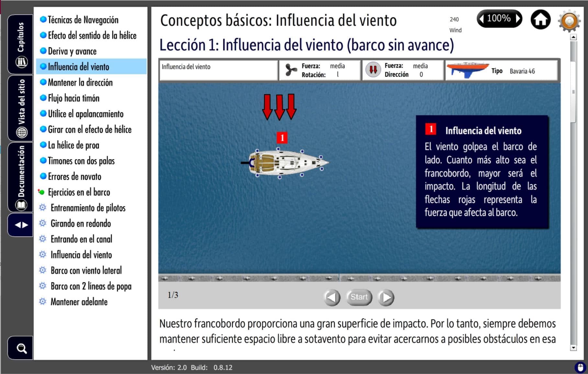Go to previous slide with left arrow
Screen dimensions: 588x374
(332, 297)
